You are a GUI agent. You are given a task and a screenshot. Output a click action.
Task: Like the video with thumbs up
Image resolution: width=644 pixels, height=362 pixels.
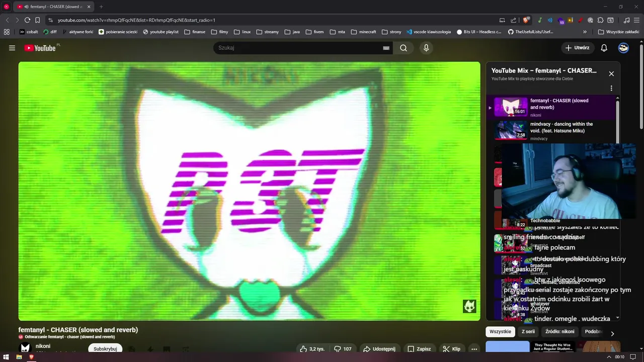[x=312, y=349]
